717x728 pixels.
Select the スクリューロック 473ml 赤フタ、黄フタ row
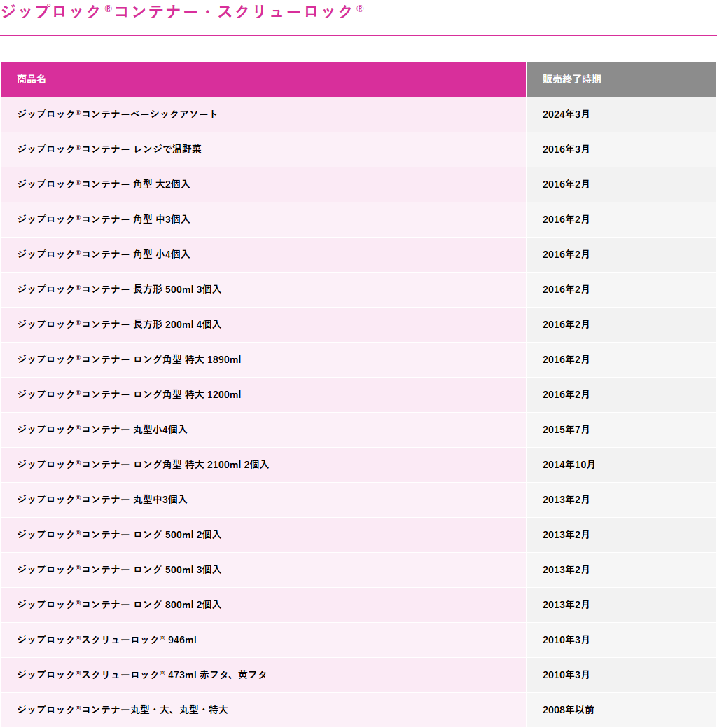[358, 675]
